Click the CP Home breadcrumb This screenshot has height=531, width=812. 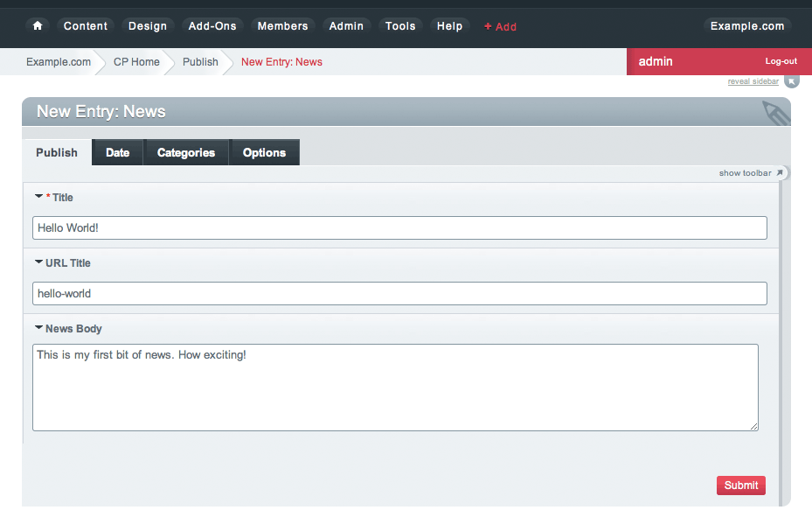tap(136, 61)
